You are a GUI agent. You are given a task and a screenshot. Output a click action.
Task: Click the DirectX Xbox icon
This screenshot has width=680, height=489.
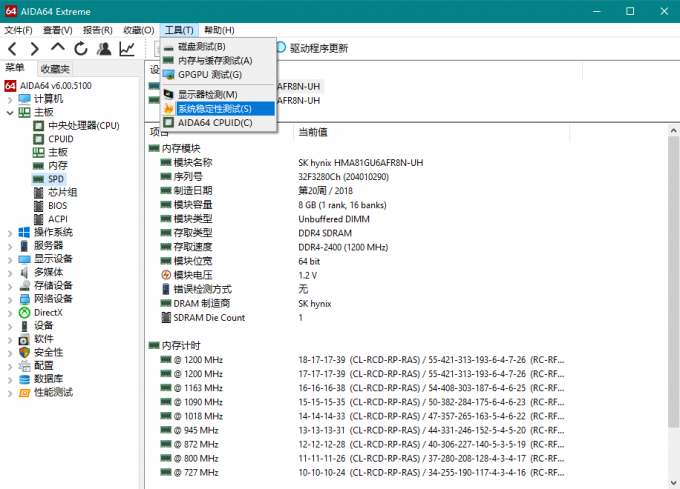24,313
